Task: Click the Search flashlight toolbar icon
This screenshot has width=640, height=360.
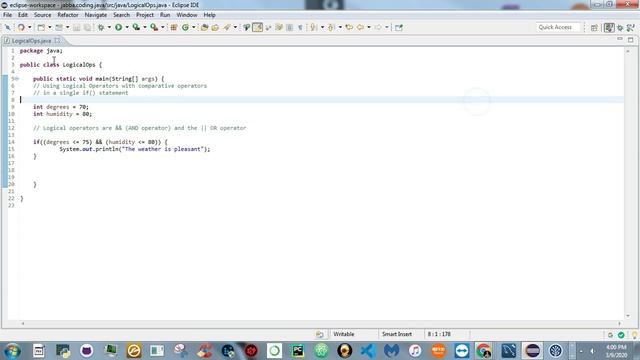Action: pyautogui.click(x=227, y=27)
